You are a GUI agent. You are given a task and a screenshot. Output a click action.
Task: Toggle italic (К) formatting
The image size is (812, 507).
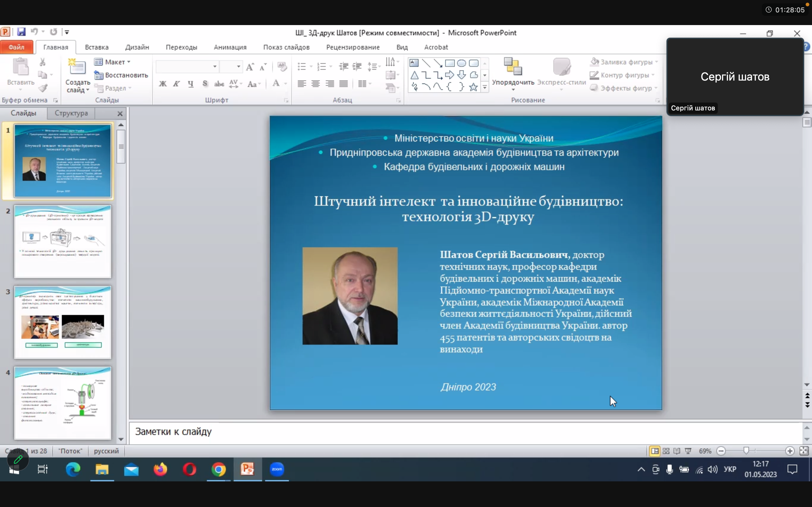pyautogui.click(x=176, y=84)
